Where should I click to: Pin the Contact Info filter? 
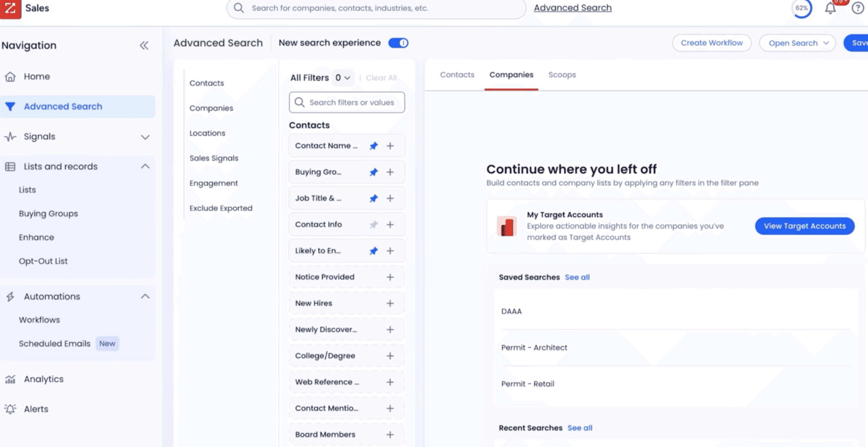374,225
